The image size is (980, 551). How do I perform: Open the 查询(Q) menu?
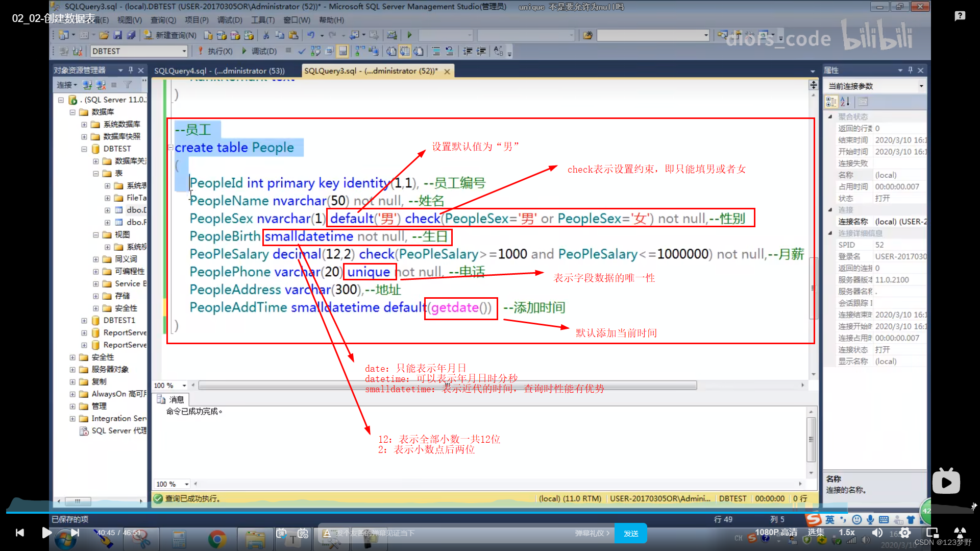click(x=163, y=20)
